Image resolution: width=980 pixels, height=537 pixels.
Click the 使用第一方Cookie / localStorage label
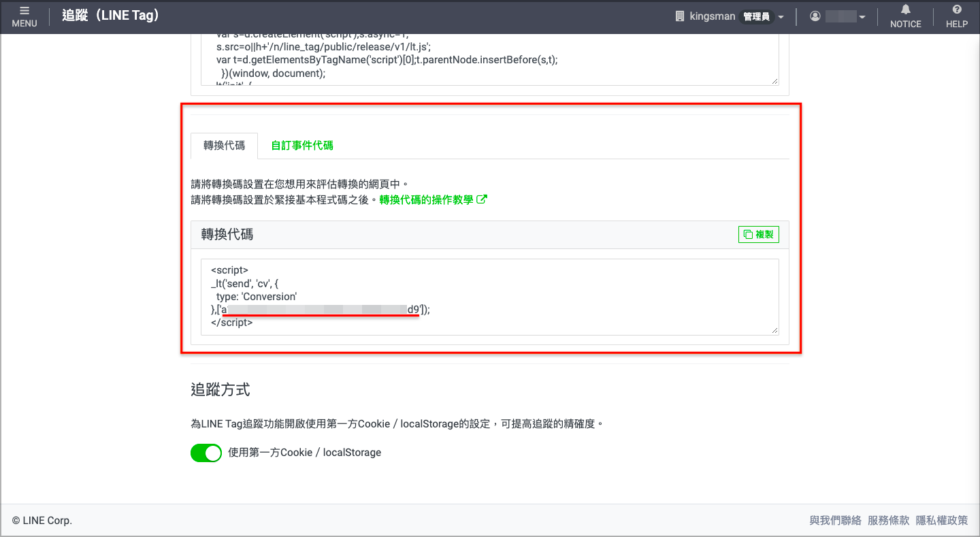click(x=305, y=453)
